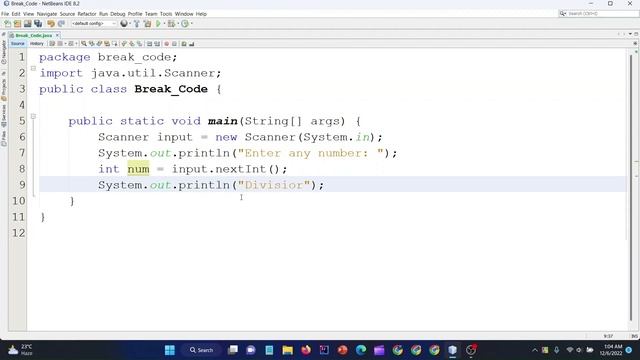Click the Build Project hammer icon
Screen dimensions: 640x360
[x=137, y=24]
